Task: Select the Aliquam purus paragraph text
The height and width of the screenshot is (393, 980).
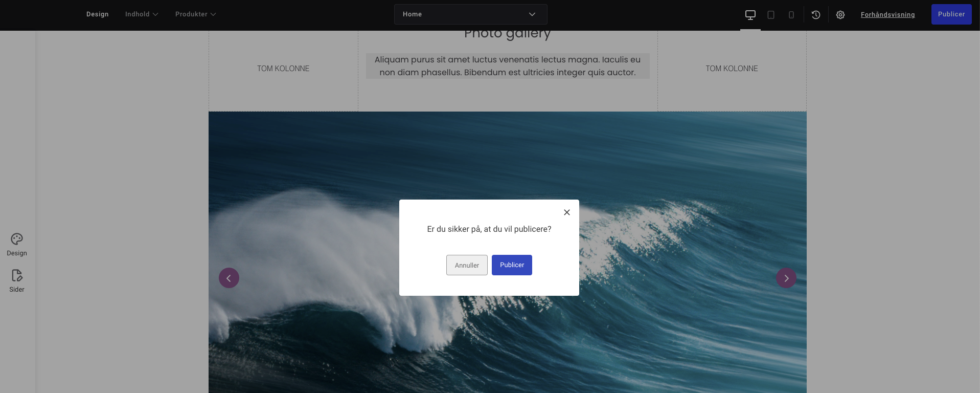Action: 507,66
